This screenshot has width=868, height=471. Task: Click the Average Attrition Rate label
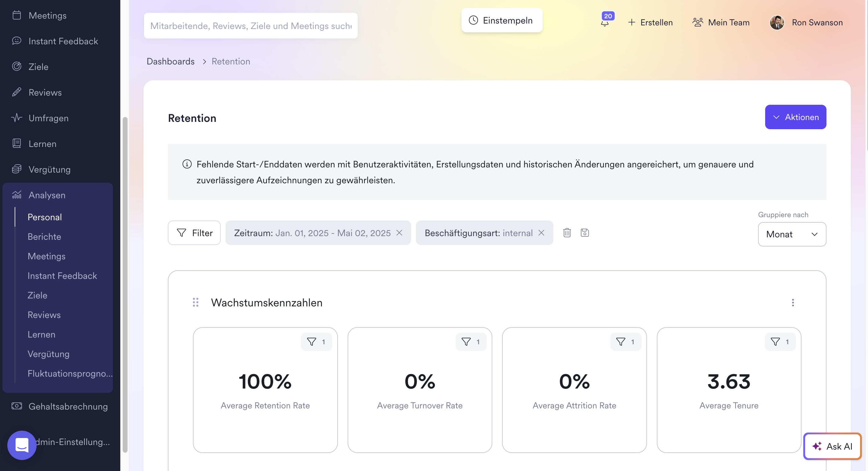[x=574, y=405]
